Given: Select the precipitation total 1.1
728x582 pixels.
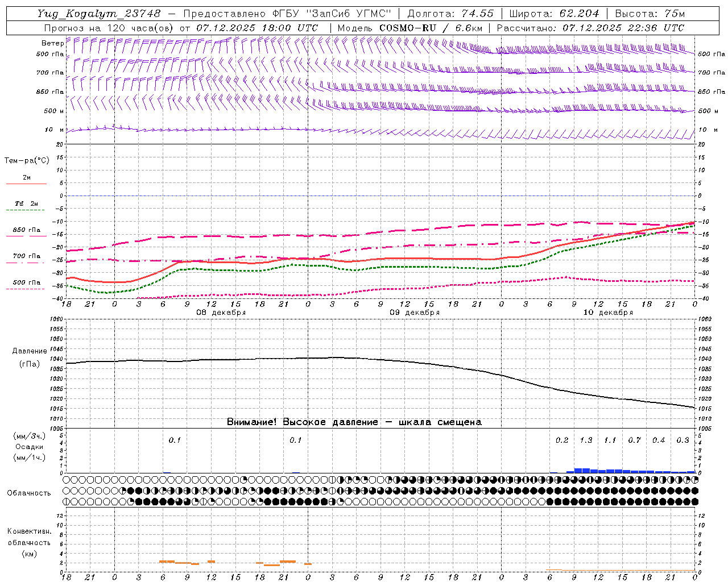Looking at the screenshot, I should tap(610, 440).
